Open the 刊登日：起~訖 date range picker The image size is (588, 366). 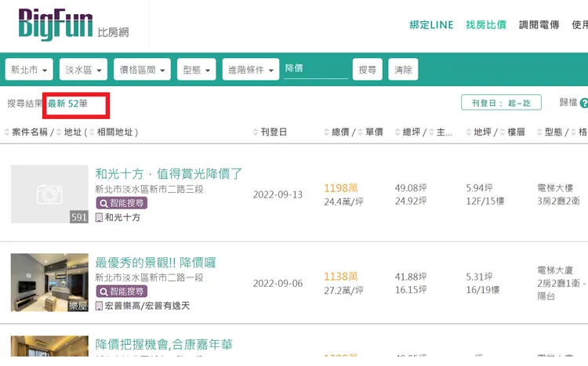click(501, 103)
